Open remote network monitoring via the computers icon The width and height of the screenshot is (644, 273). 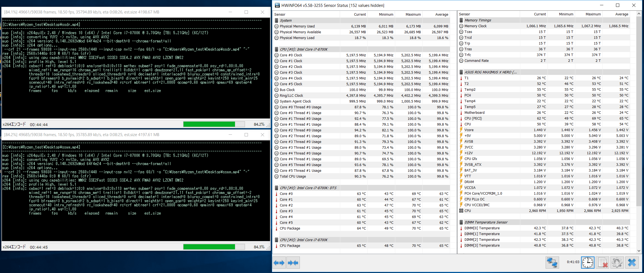552,262
